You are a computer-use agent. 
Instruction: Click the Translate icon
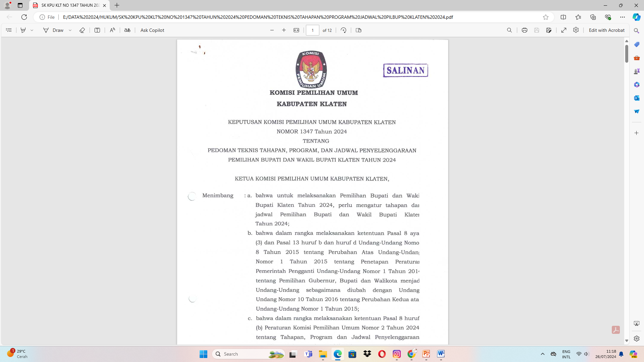pos(127,30)
